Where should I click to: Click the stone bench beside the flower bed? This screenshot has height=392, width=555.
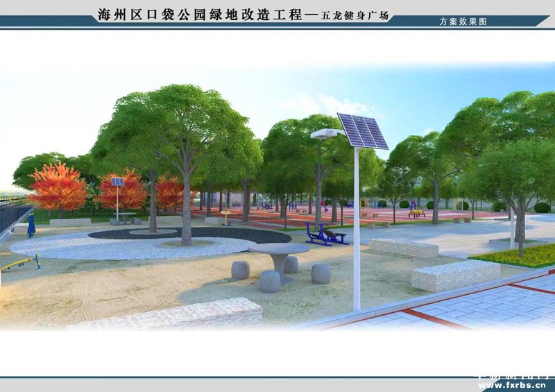point(454,275)
